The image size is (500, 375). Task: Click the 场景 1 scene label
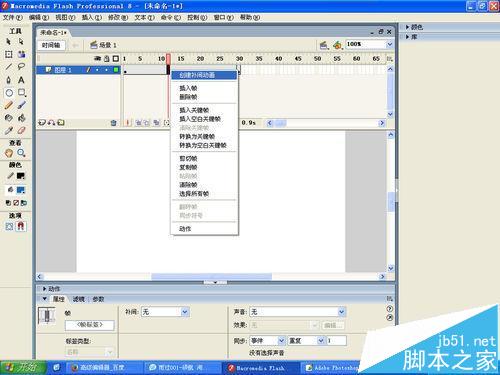pos(108,45)
